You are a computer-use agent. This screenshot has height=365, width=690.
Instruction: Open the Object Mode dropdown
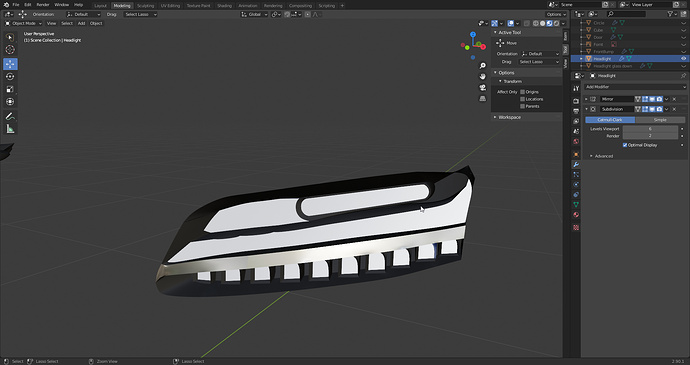(23, 23)
